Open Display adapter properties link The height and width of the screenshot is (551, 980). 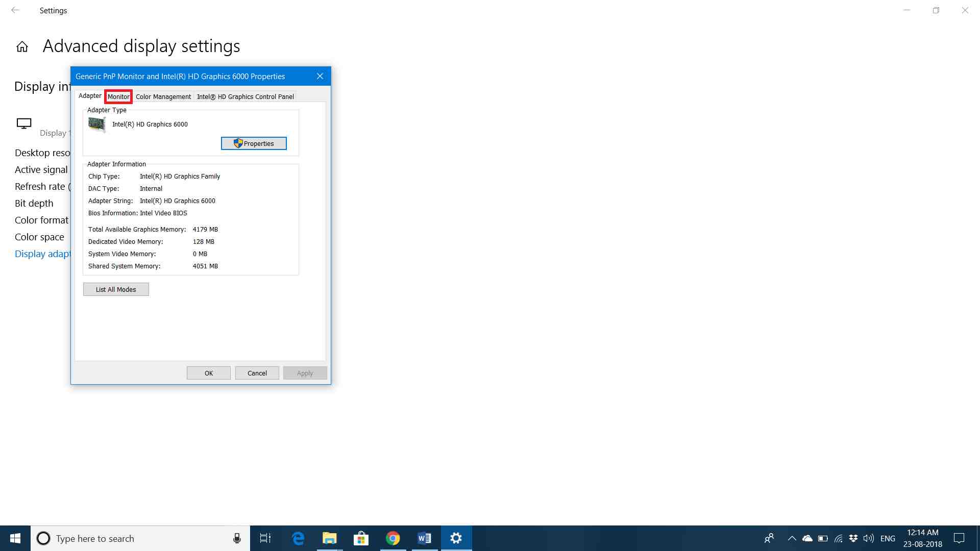(43, 254)
